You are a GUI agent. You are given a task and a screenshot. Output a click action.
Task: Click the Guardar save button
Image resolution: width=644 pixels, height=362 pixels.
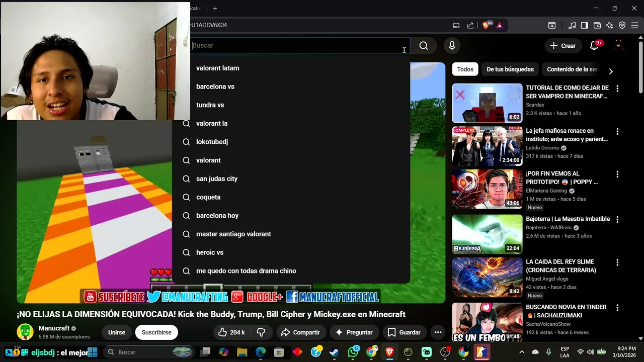coord(404,332)
